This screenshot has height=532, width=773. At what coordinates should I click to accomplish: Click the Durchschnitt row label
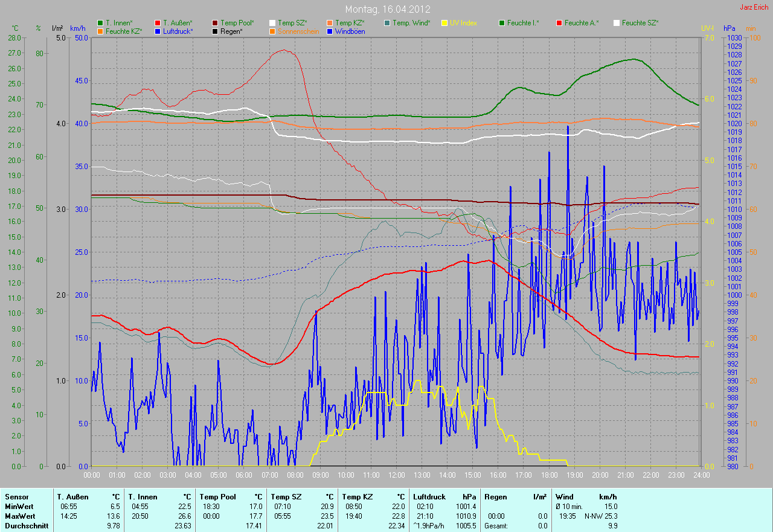point(25,526)
